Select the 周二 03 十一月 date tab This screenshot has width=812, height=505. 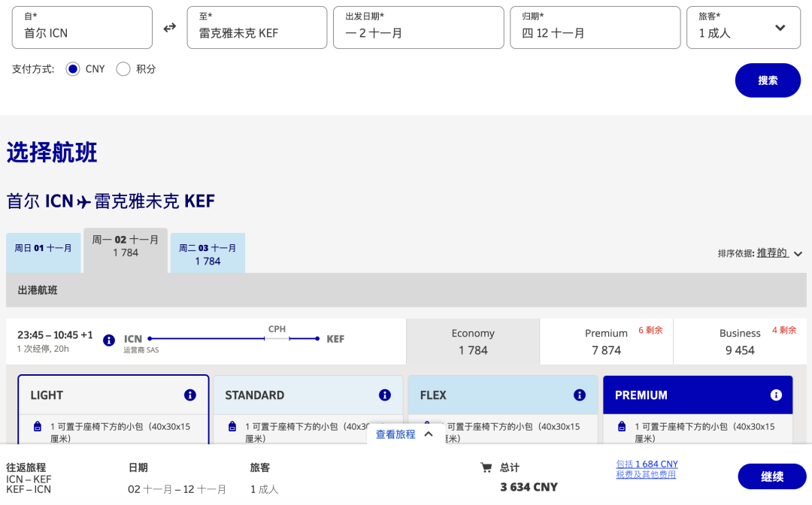[x=208, y=254]
